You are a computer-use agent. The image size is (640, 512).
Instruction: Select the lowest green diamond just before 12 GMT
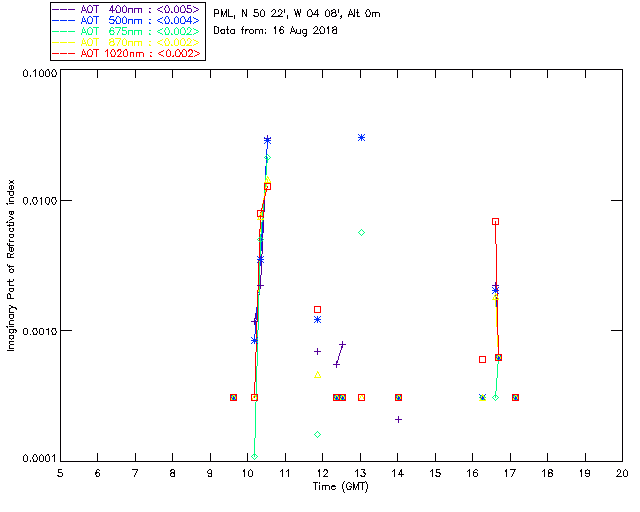318,434
